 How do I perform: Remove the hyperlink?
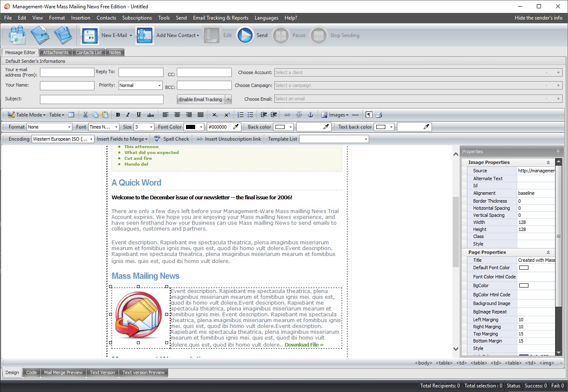click(x=299, y=115)
